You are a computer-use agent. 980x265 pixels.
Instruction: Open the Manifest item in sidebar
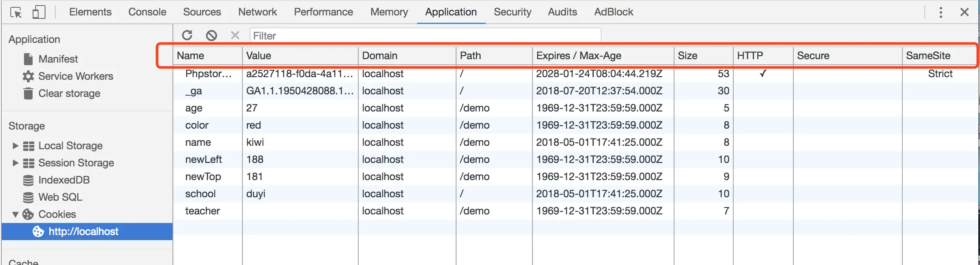click(x=58, y=59)
